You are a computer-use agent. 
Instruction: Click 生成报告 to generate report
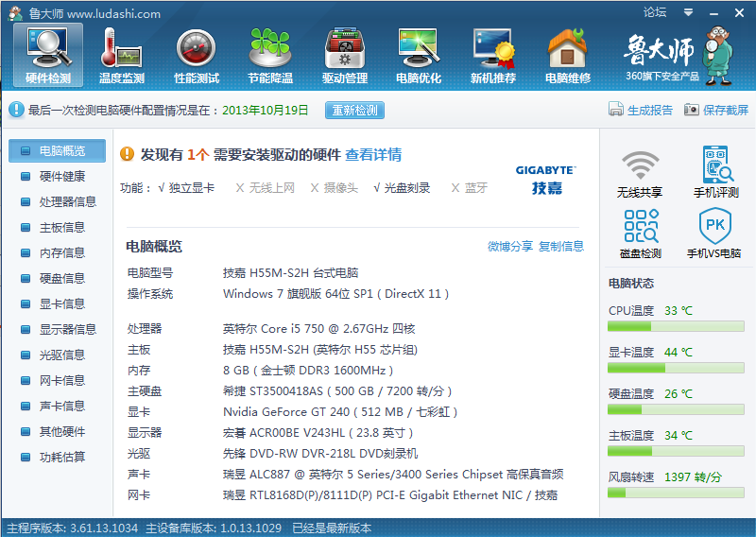641,111
